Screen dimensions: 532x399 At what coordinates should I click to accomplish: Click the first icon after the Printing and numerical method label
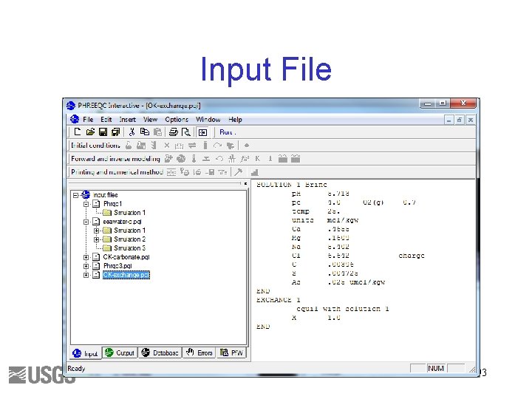click(x=171, y=172)
